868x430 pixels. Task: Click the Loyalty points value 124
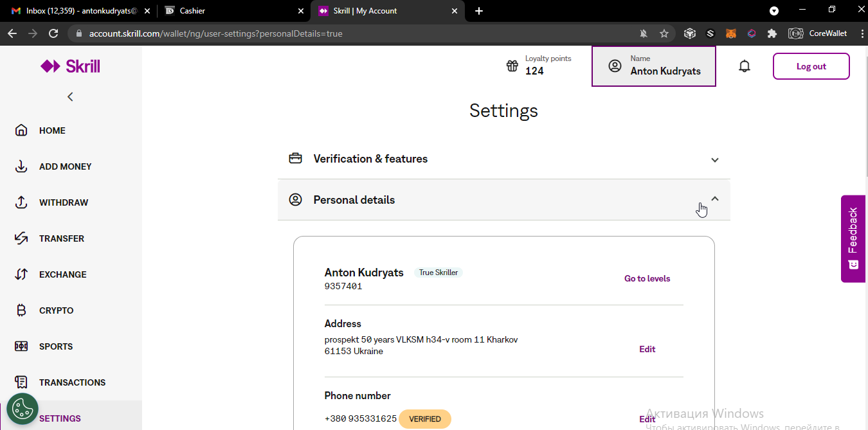click(x=534, y=71)
